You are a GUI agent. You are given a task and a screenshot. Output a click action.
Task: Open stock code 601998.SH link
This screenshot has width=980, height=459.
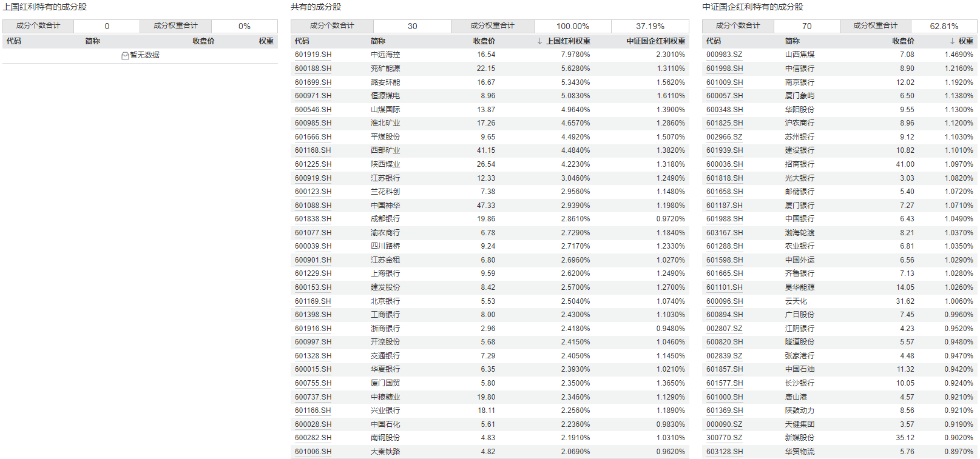(725, 69)
